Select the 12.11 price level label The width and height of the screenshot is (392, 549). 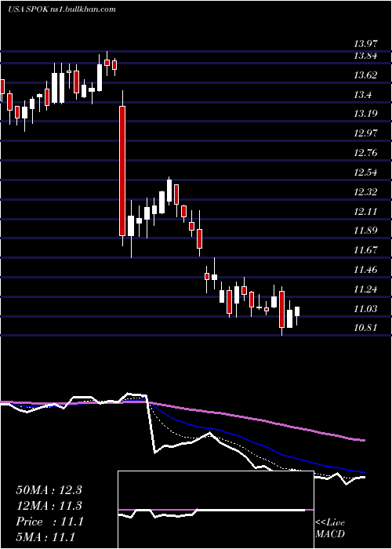(x=365, y=212)
